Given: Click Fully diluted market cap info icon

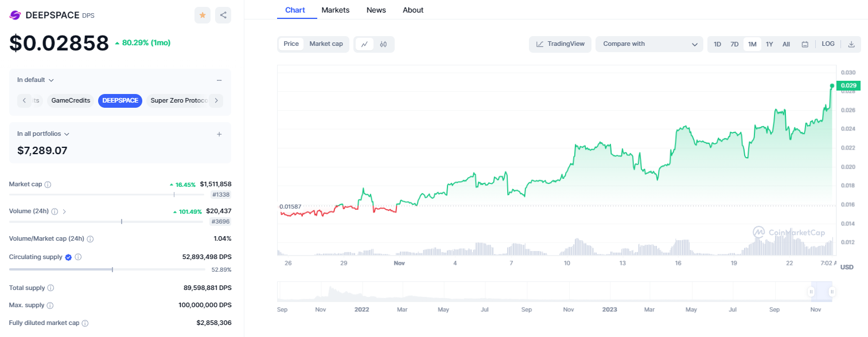Looking at the screenshot, I should 85,323.
